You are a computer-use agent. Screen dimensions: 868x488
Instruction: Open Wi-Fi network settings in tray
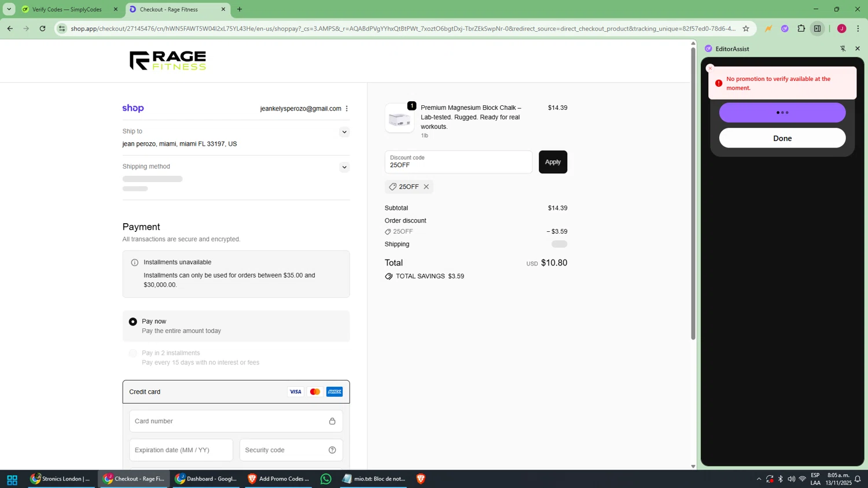click(803, 479)
